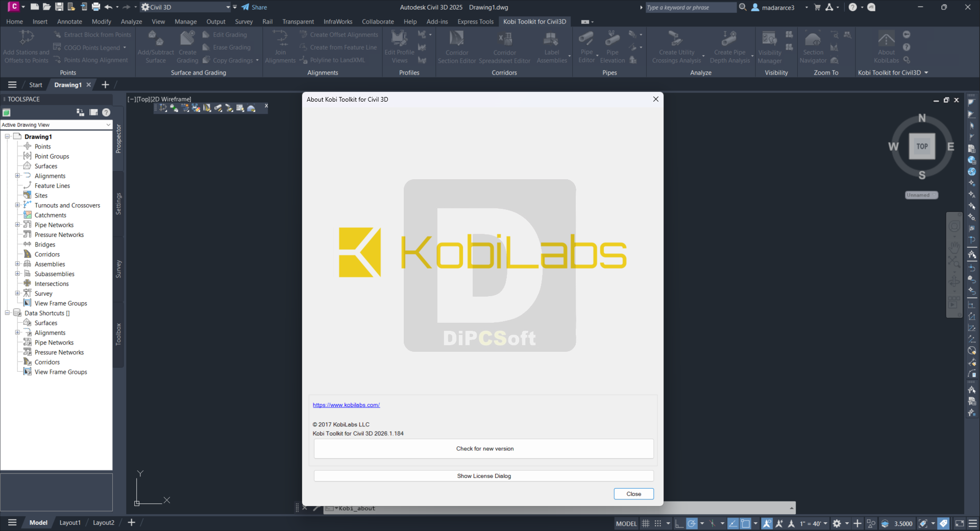Viewport: 980px width, 531px height.
Task: Click Create Grading ribbon icon
Action: [x=187, y=39]
